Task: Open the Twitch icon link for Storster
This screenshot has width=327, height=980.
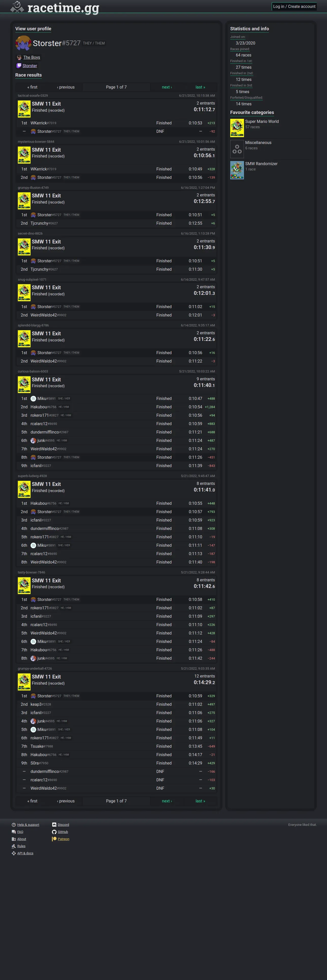Action: (19, 66)
